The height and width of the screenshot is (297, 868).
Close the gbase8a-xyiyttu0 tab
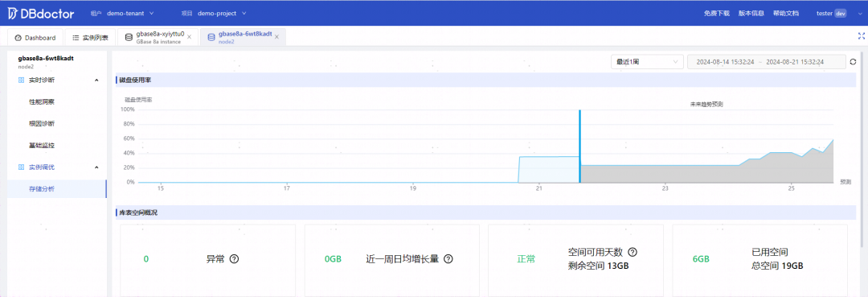tap(190, 37)
